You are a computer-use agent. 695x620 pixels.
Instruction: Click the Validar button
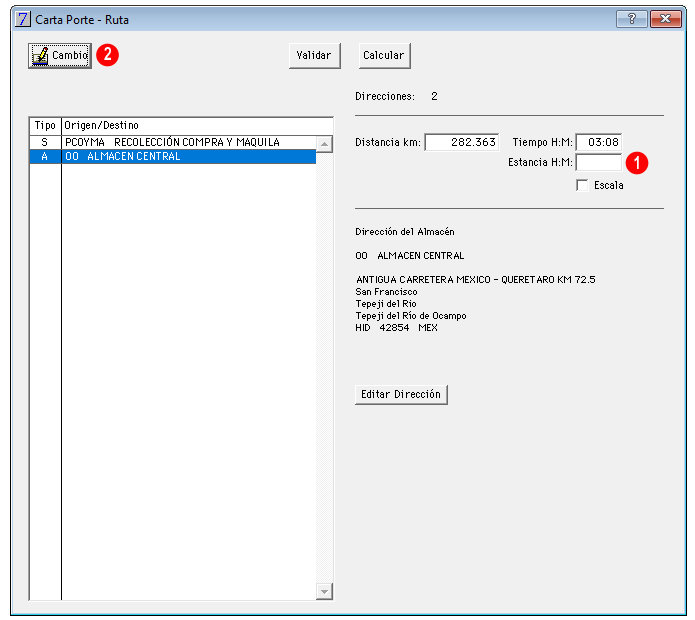(314, 55)
